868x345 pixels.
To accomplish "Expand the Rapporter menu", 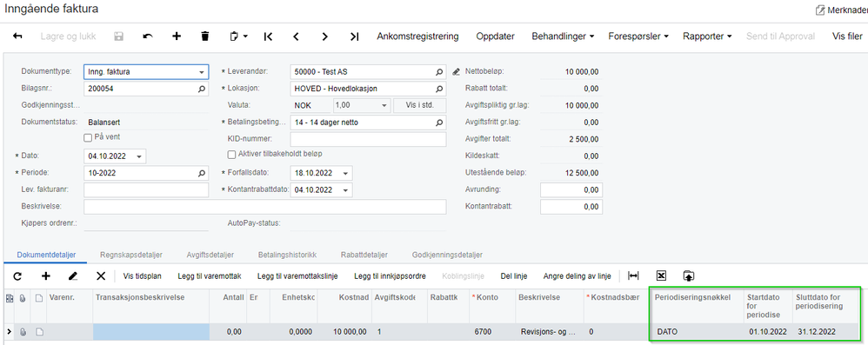I will tap(707, 36).
